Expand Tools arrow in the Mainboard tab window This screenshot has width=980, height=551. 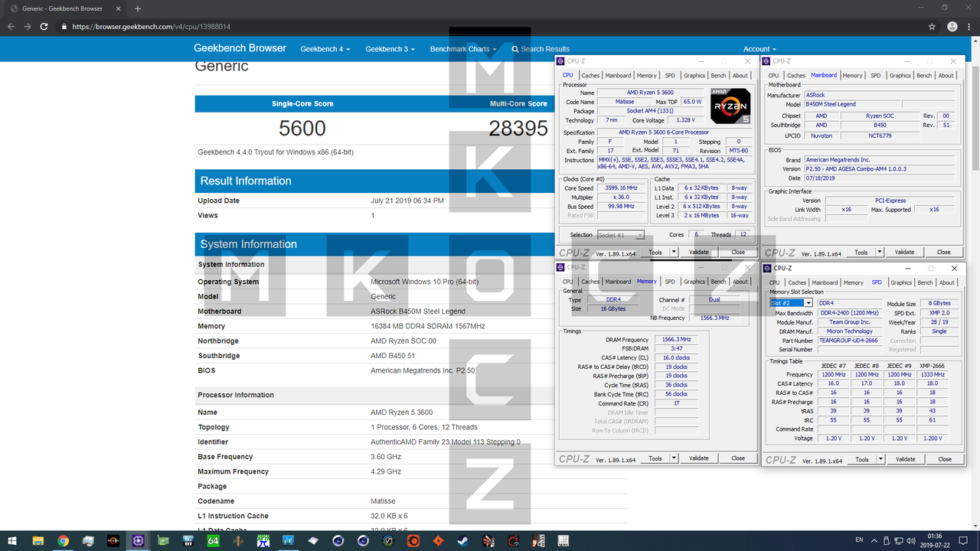[x=880, y=252]
